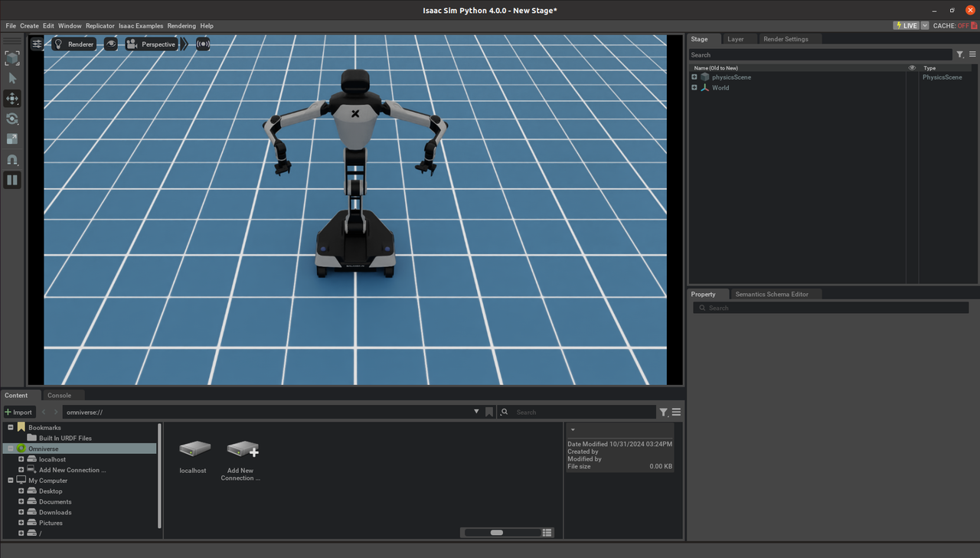980x558 pixels.
Task: Toggle the LIVE session button
Action: pos(906,26)
